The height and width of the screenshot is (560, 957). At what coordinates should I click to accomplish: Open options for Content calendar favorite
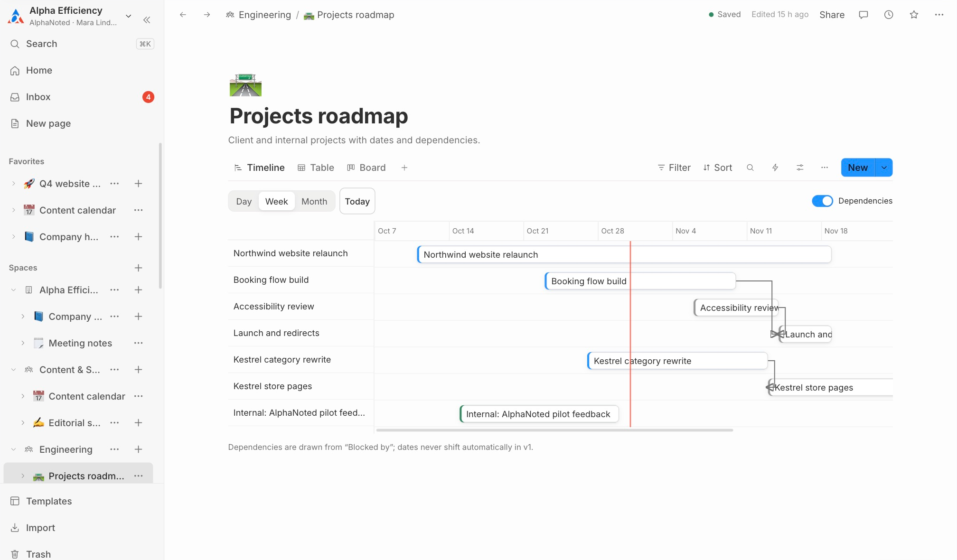pyautogui.click(x=138, y=210)
